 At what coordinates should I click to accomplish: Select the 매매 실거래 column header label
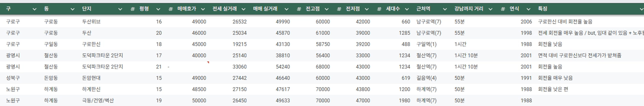coord(265,9)
